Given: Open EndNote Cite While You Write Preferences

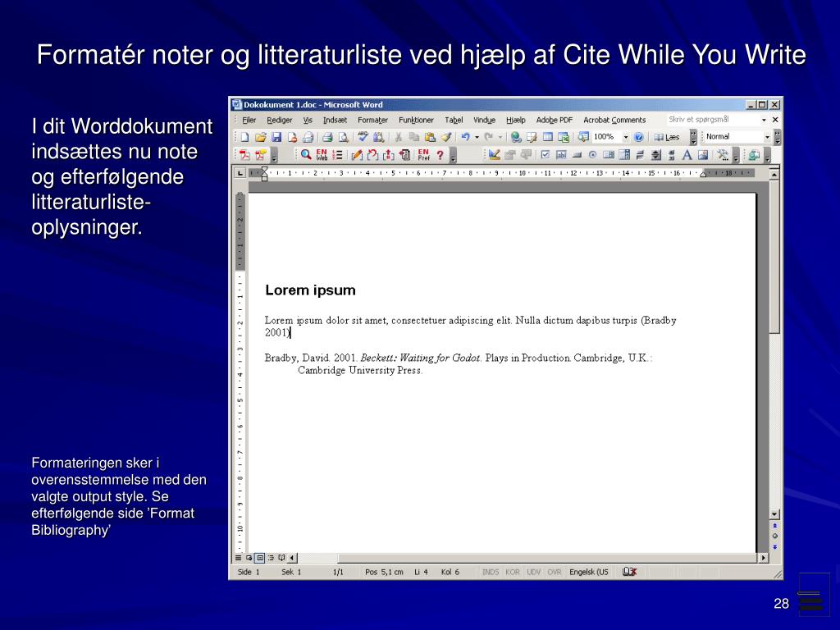Looking at the screenshot, I should 424,155.
